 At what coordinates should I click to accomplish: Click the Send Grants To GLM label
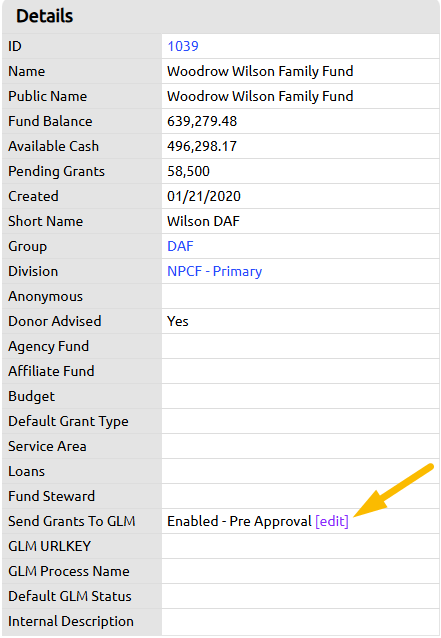click(x=72, y=522)
